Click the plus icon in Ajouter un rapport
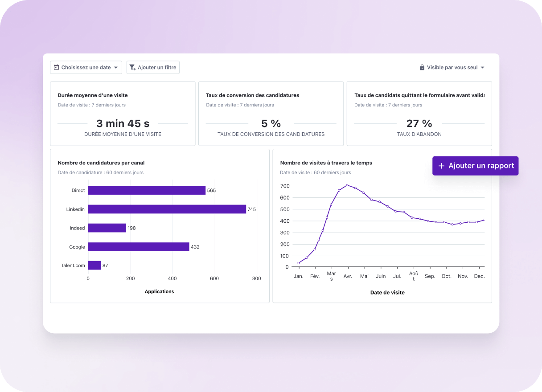The image size is (542, 392). (x=441, y=166)
